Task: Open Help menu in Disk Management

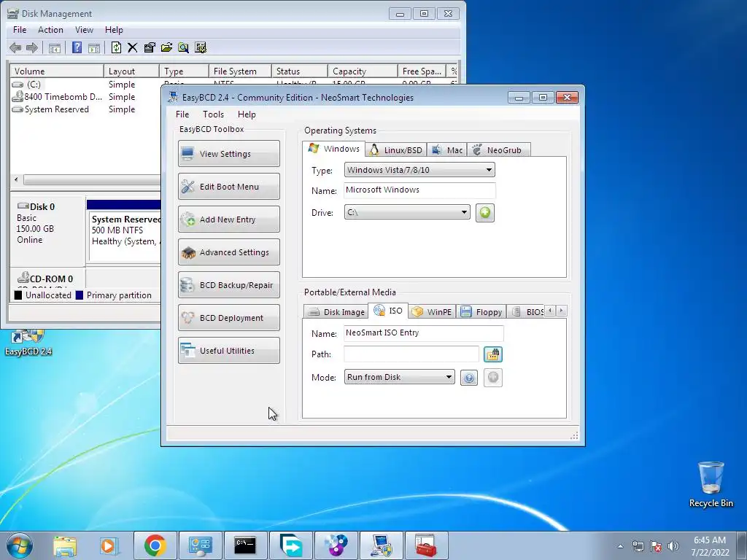Action: (x=114, y=29)
